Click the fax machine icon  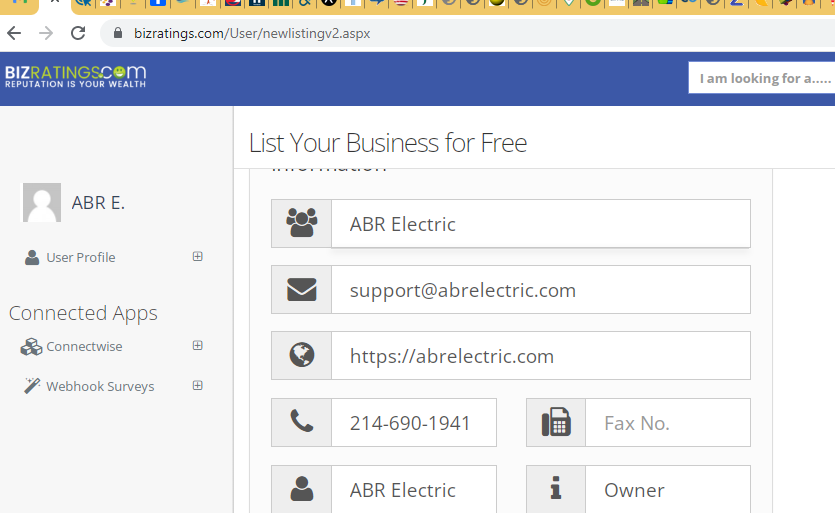coord(556,422)
